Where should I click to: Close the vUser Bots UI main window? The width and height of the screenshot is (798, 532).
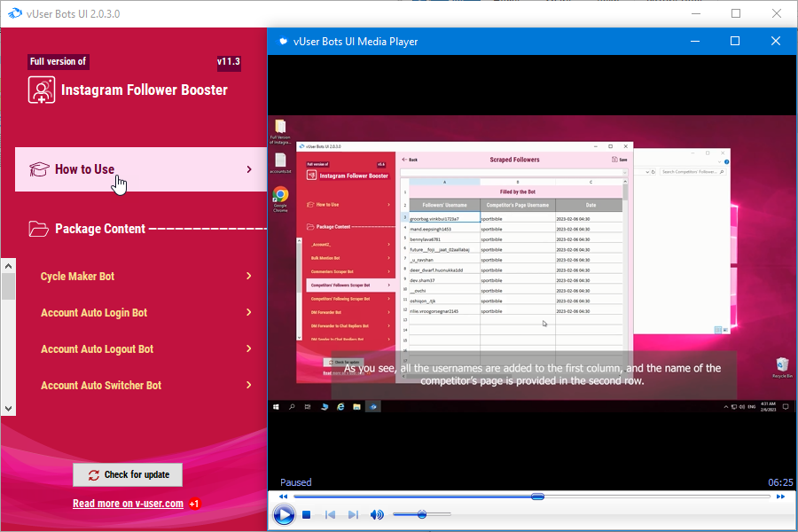click(x=777, y=14)
